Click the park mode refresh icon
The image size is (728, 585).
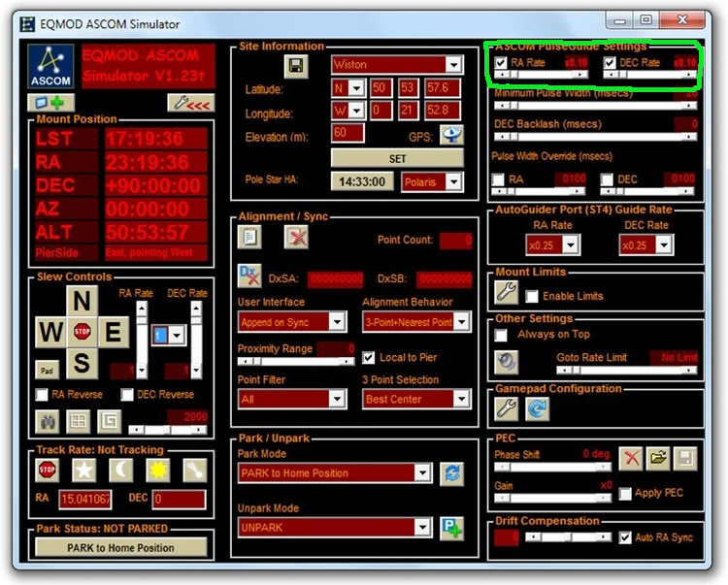(x=451, y=473)
